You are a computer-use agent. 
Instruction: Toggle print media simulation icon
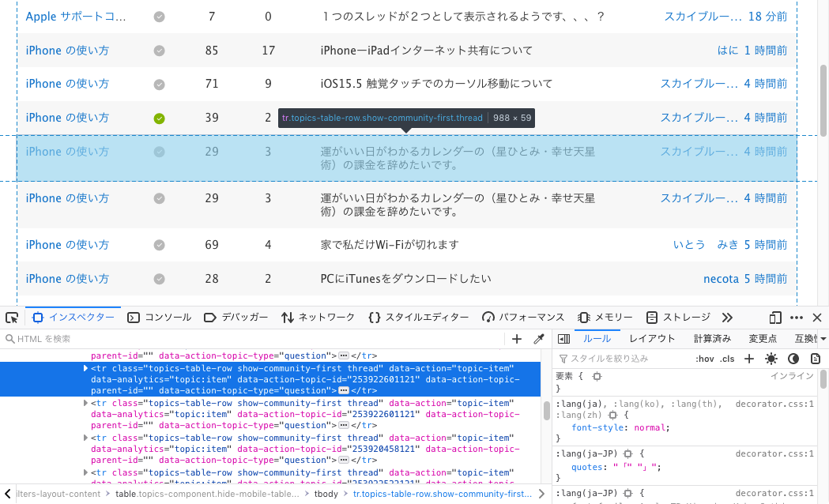[816, 359]
